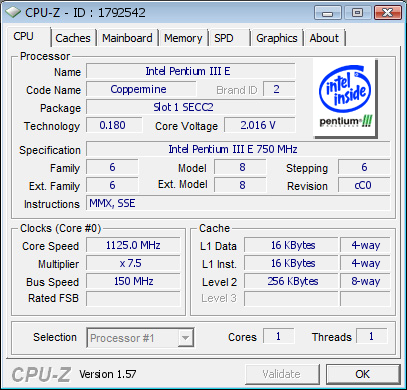Click the L1 Data associativity '4-way'
Viewport: 407px width, 390px height.
[365, 245]
